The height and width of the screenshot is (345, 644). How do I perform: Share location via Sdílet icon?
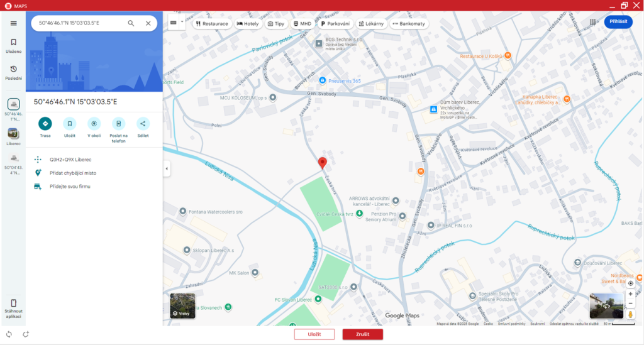pos(143,124)
